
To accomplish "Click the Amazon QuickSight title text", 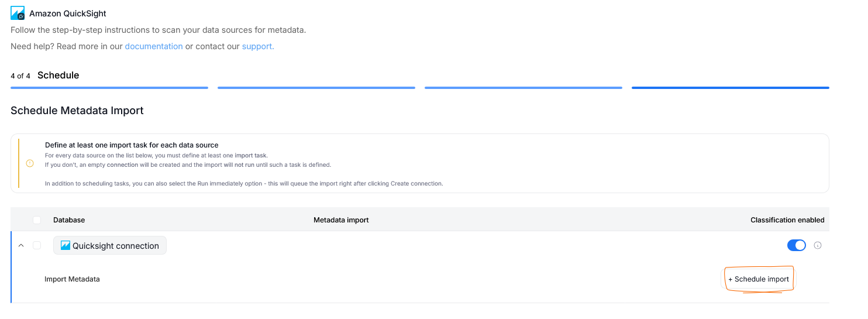I will (68, 13).
